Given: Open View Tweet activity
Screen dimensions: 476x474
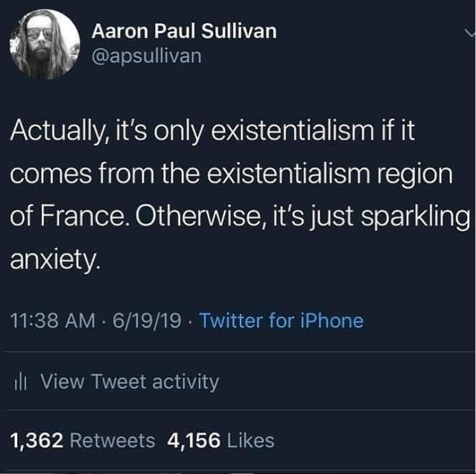Looking at the screenshot, I should [115, 382].
